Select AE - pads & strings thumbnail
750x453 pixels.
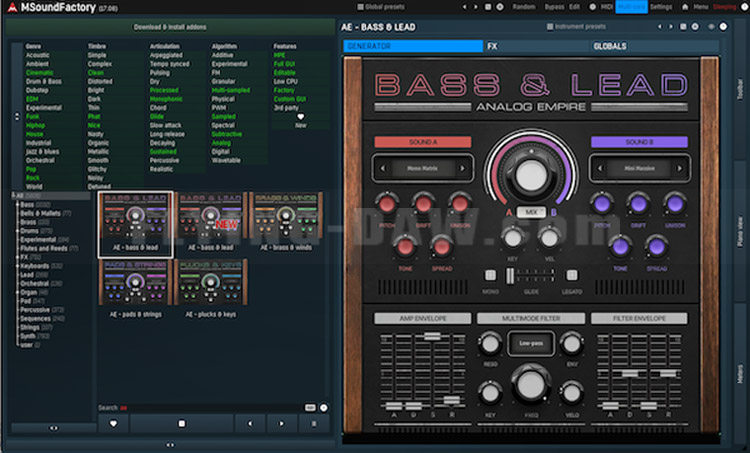135,288
